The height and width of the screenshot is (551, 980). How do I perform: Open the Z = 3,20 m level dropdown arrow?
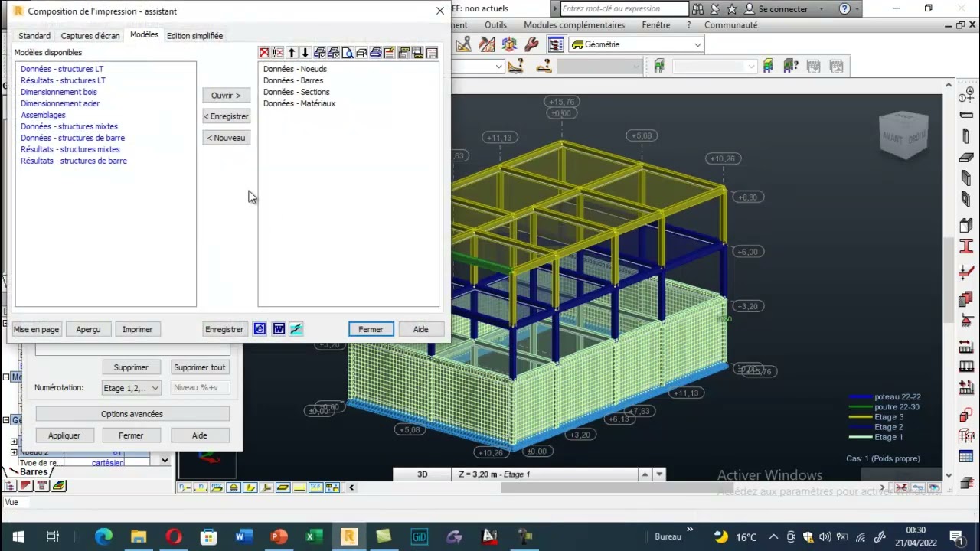tap(659, 474)
